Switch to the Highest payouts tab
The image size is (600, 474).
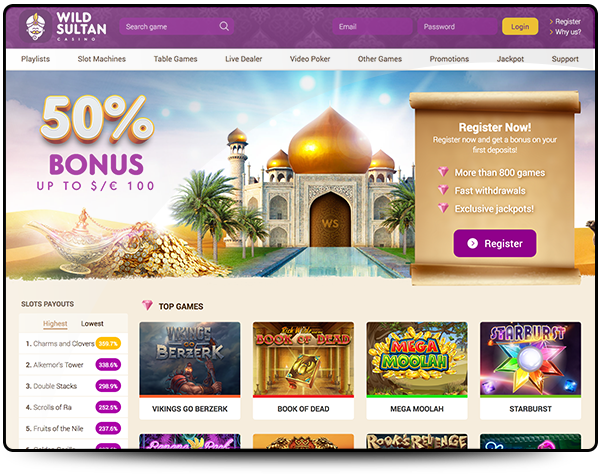pyautogui.click(x=55, y=324)
